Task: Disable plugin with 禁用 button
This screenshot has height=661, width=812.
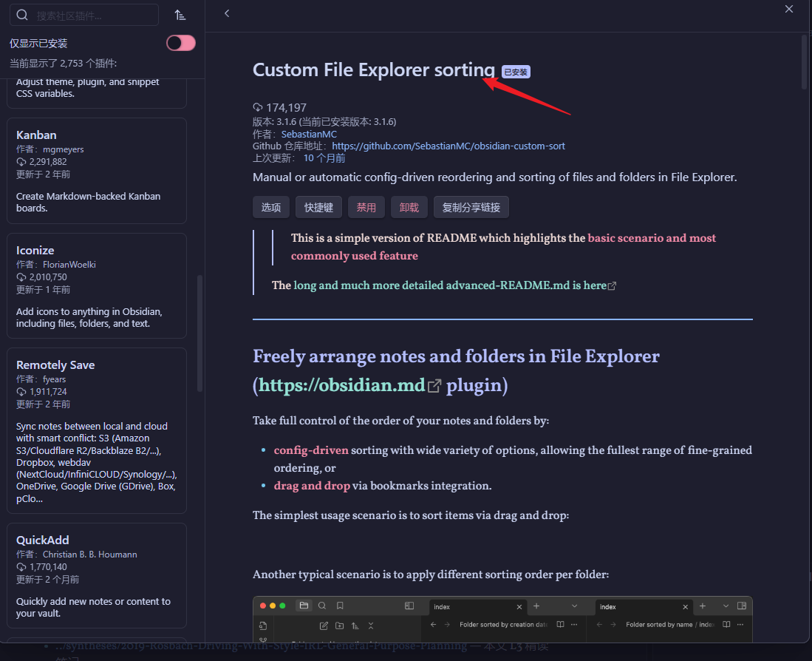Action: (366, 207)
